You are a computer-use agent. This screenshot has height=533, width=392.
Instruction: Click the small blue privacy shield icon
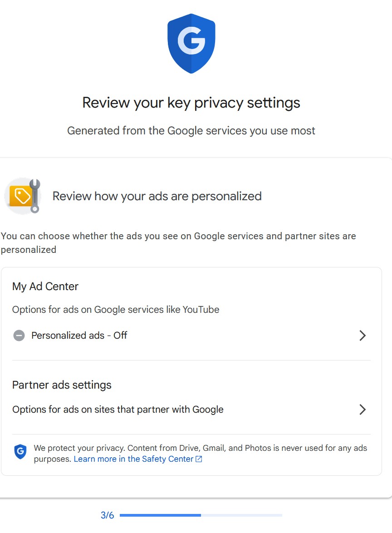pyautogui.click(x=20, y=452)
